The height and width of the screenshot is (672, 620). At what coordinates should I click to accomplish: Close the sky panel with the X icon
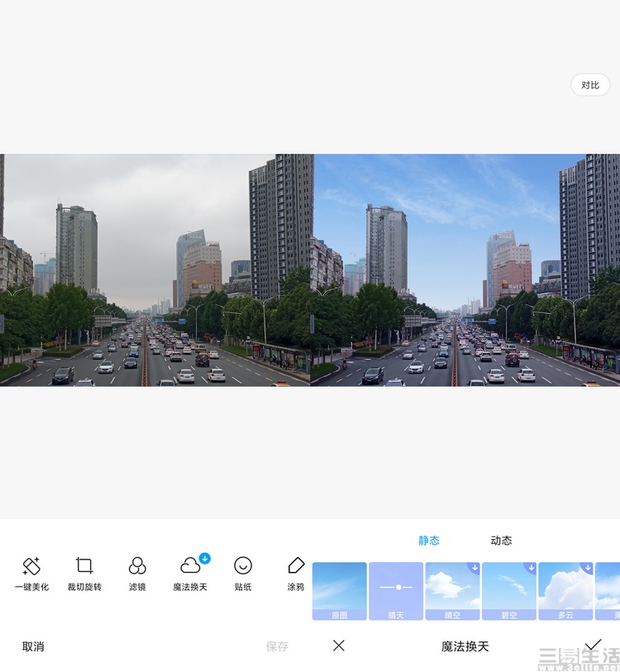click(x=339, y=646)
